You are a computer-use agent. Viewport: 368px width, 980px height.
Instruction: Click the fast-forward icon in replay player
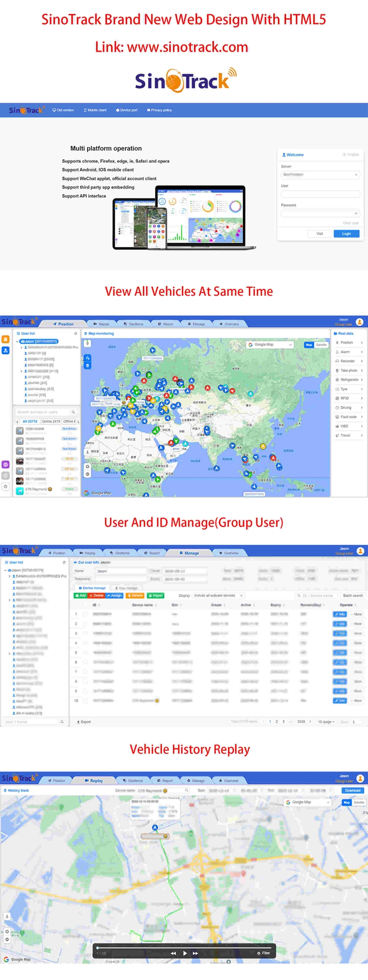195,953
